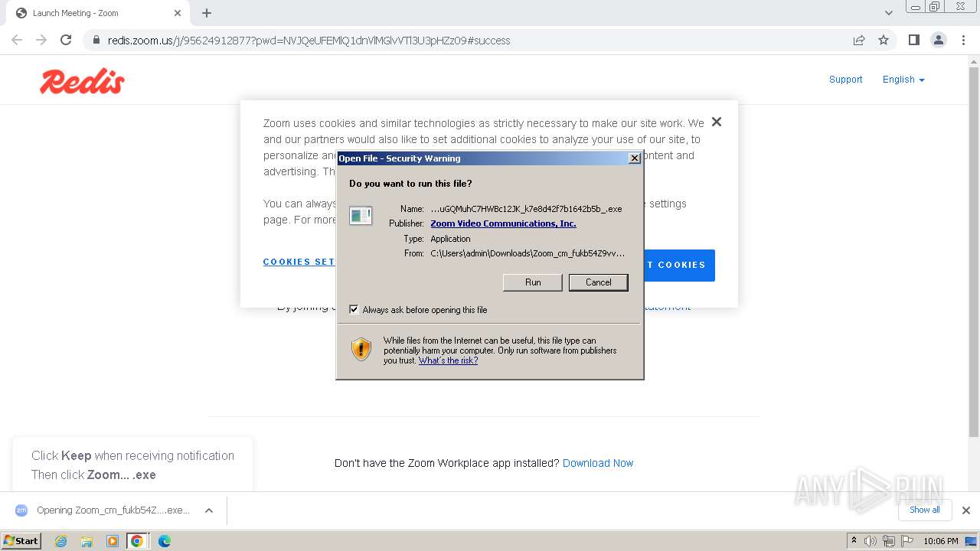The image size is (980, 551).
Task: Open Microsoft Edge from the taskbar
Action: pos(164,541)
